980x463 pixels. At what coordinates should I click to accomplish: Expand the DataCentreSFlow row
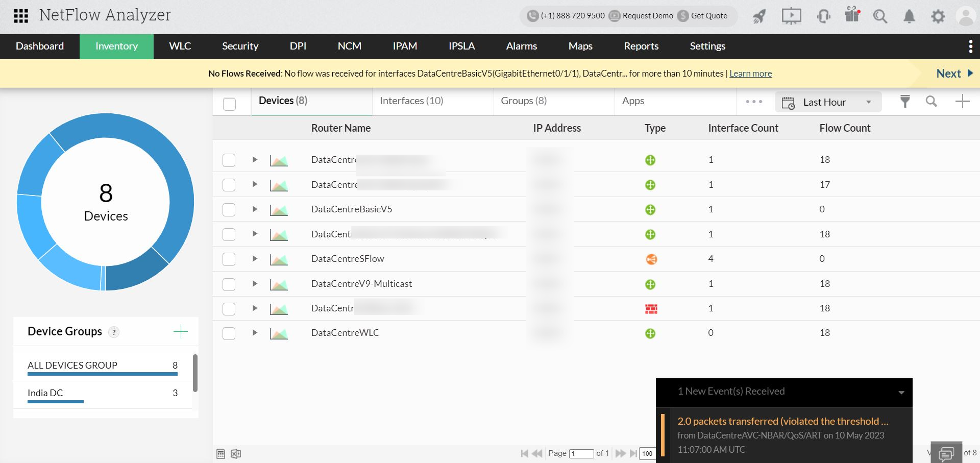coord(255,259)
